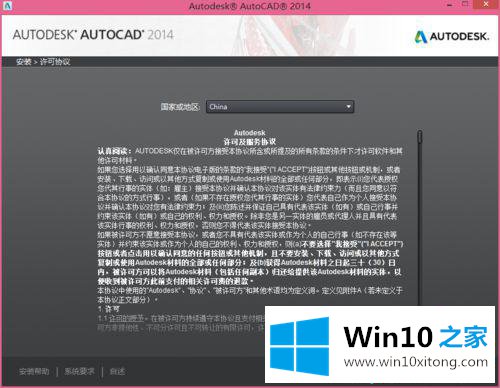Click the '1. 许可' section heading
The image size is (500, 388).
pyautogui.click(x=109, y=309)
